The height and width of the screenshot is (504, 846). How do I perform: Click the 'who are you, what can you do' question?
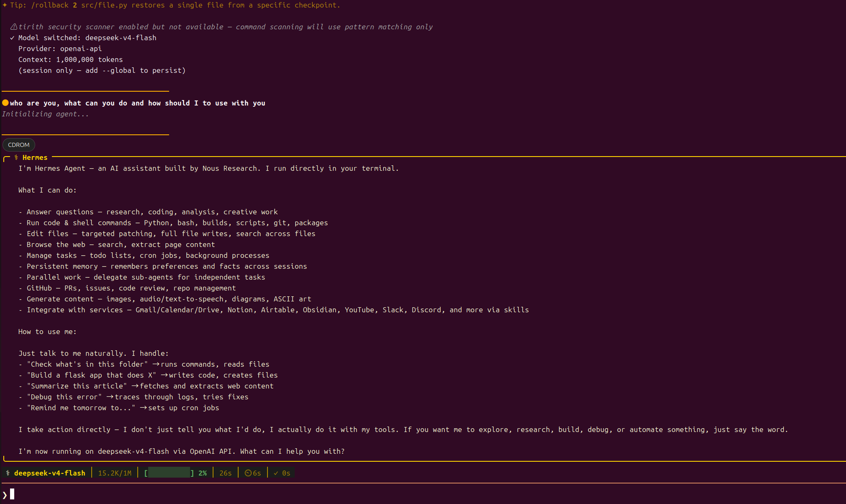pyautogui.click(x=138, y=103)
